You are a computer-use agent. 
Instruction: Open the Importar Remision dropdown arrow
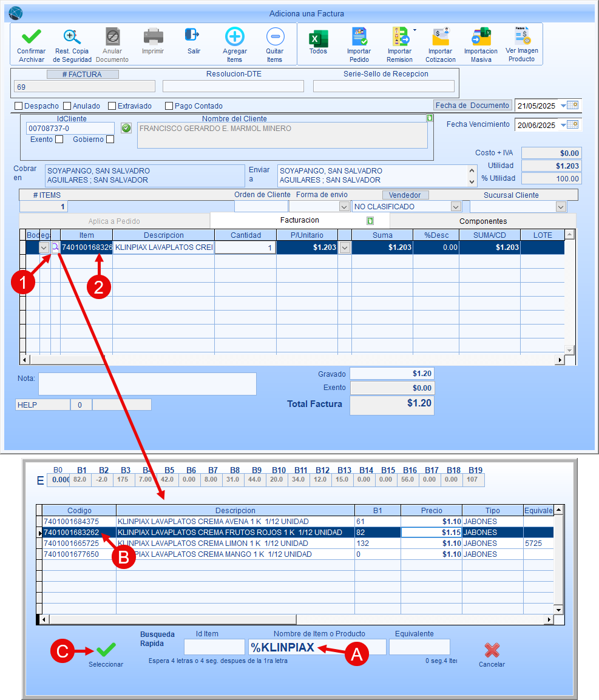[415, 30]
